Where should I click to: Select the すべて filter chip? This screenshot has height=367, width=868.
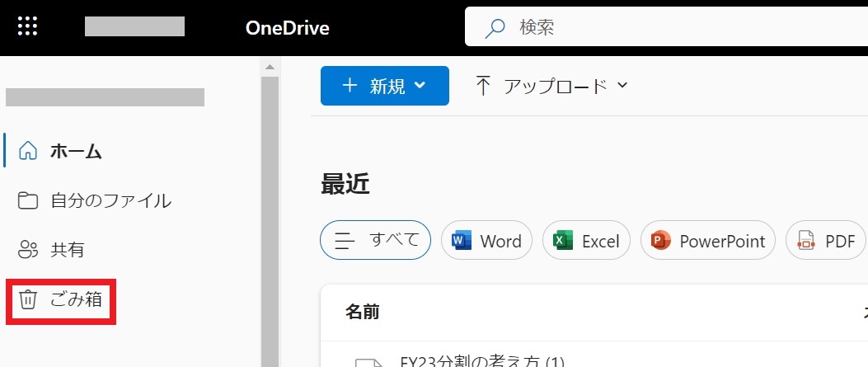[x=375, y=240]
